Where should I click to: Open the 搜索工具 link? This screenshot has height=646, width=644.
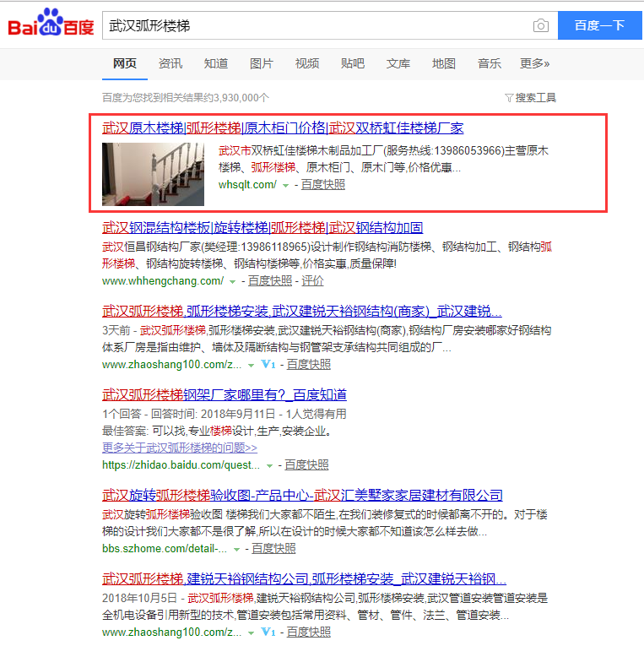click(536, 98)
